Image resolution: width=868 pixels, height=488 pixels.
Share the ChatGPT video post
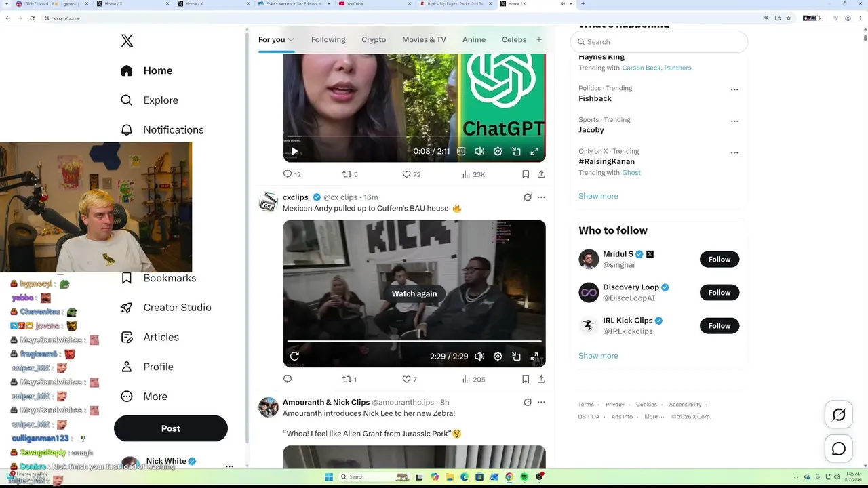click(541, 174)
